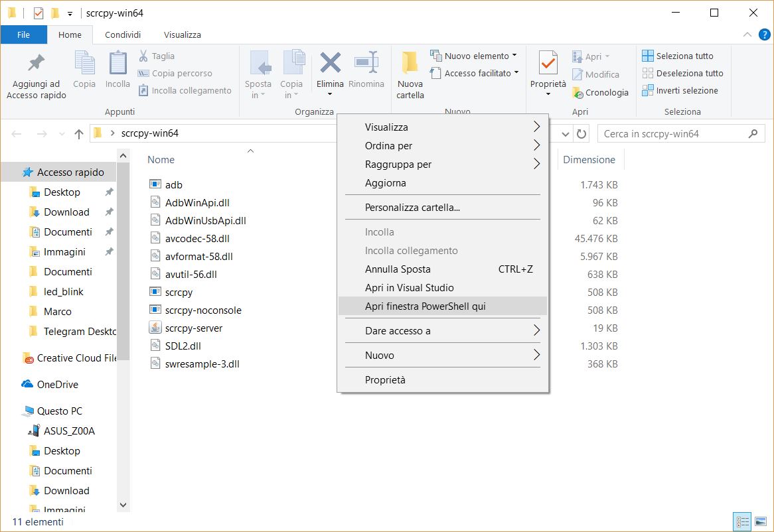Click the Copia ribbon icon
This screenshot has width=774, height=532.
(84, 70)
